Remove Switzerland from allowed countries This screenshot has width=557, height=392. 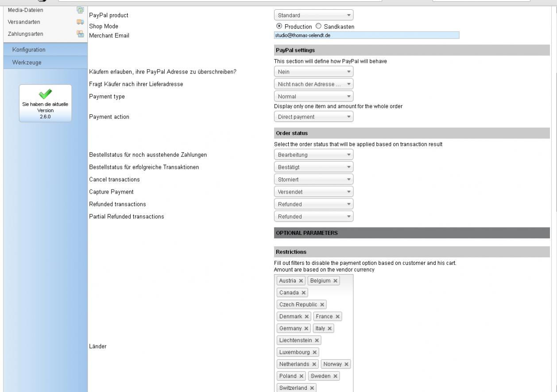(x=312, y=388)
